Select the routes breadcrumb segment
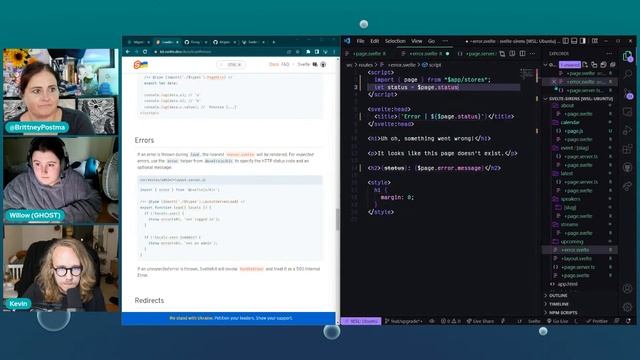 click(x=366, y=65)
